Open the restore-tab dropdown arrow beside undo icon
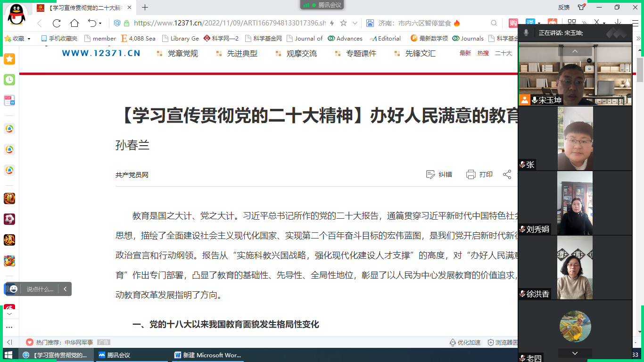 click(100, 23)
